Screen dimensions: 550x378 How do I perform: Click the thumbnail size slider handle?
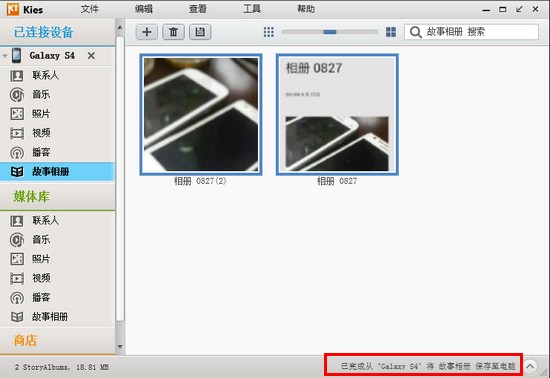(x=330, y=32)
